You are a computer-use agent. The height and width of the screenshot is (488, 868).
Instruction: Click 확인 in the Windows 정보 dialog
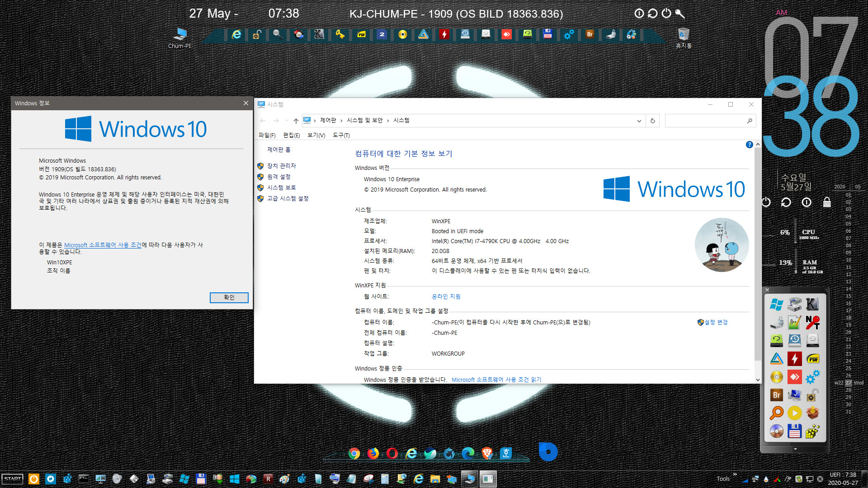(229, 297)
